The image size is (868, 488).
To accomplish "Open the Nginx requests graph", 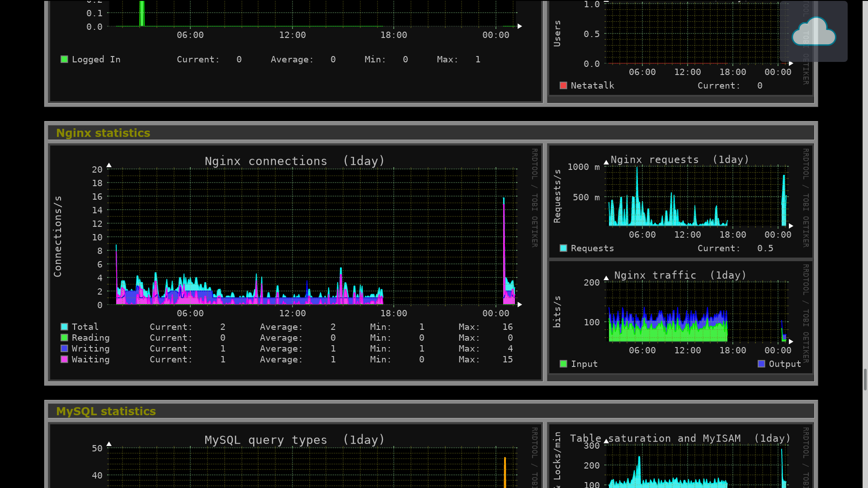I will point(680,199).
